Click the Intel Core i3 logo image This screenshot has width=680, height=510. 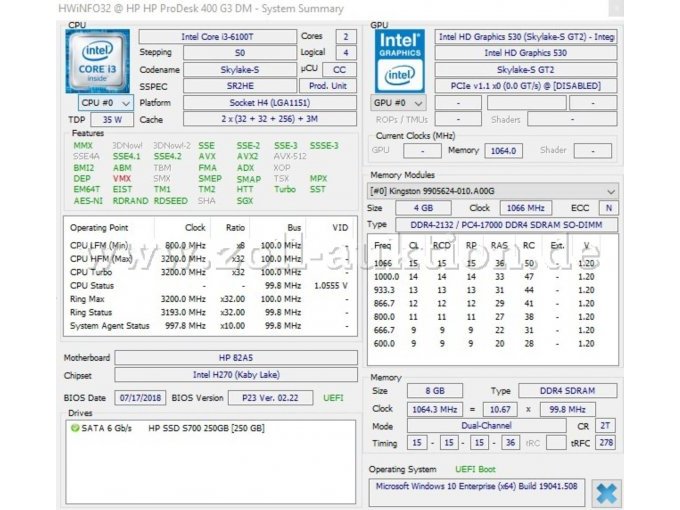click(98, 61)
